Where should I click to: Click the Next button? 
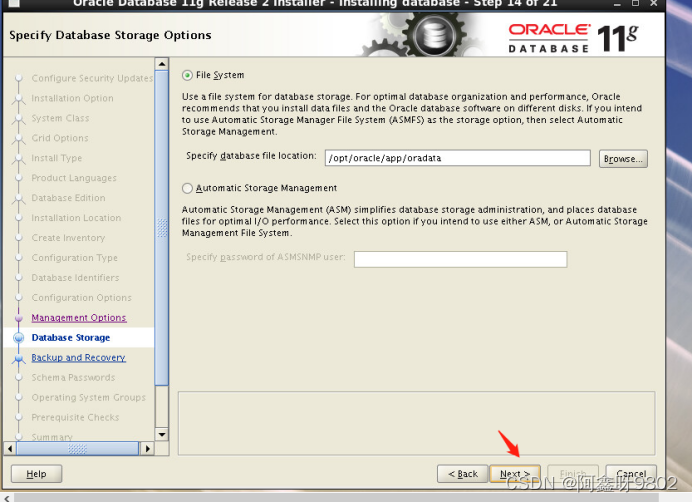(515, 474)
